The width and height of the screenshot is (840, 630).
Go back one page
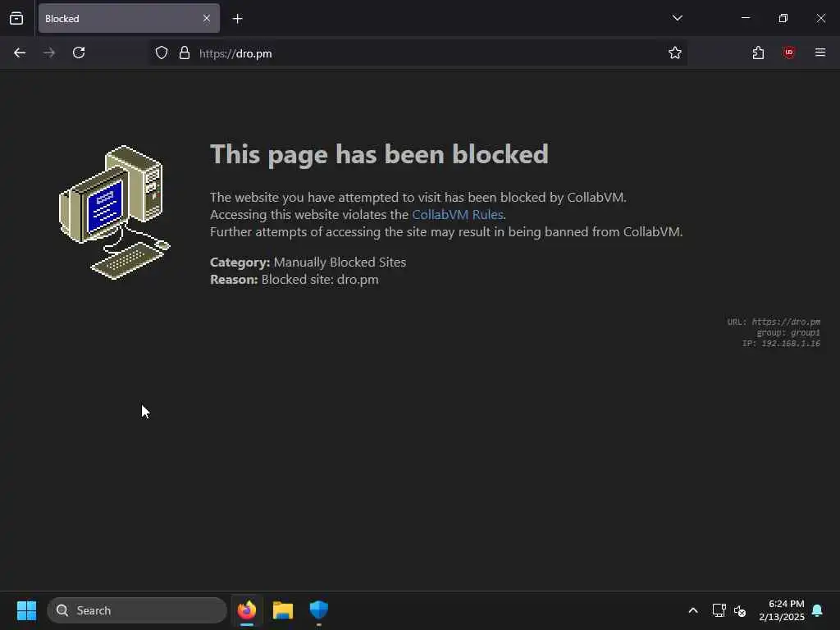(20, 53)
